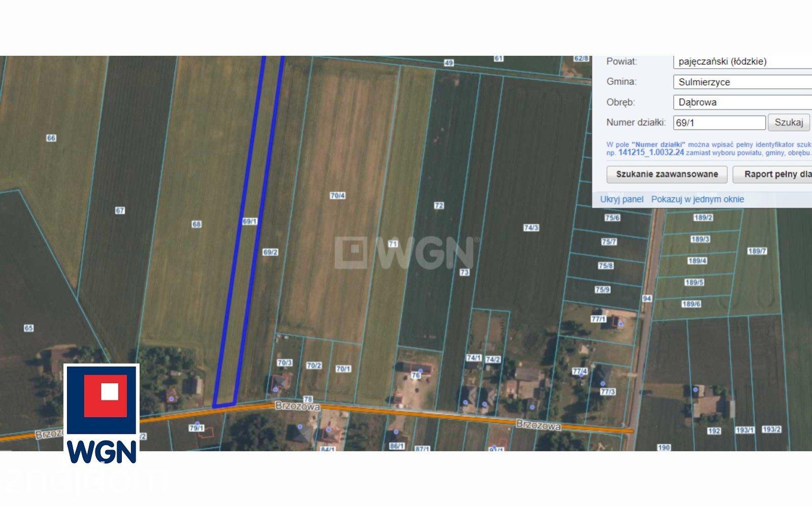The image size is (812, 507).
Task: Click the Ukryj panel link
Action: pos(622,199)
